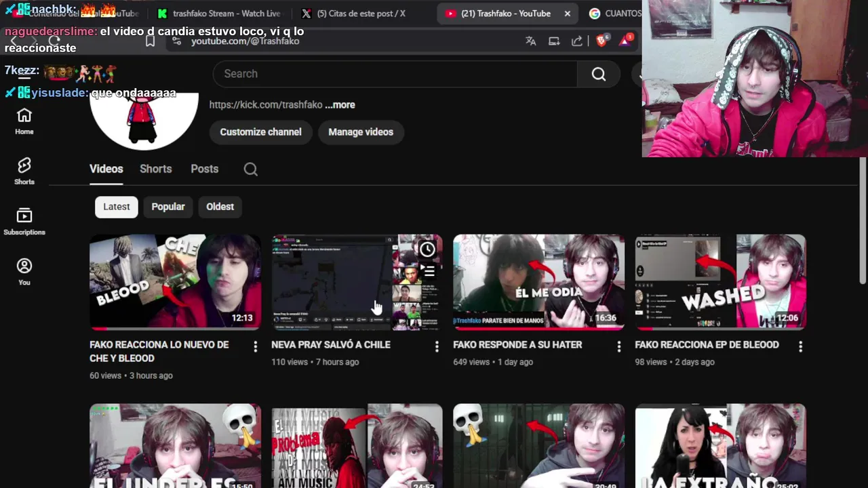
Task: Open FAKO REACCIONA LO NUEVO DE CHE thumbnail
Action: coord(175,283)
